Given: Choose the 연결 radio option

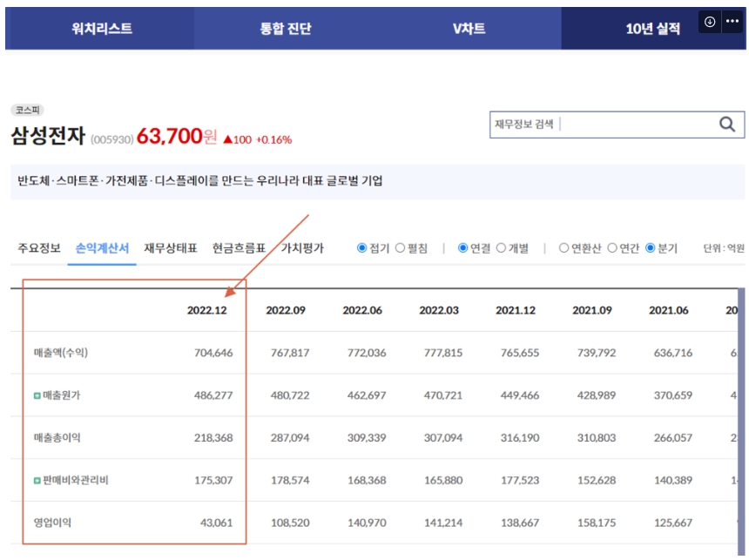Looking at the screenshot, I should 462,248.
